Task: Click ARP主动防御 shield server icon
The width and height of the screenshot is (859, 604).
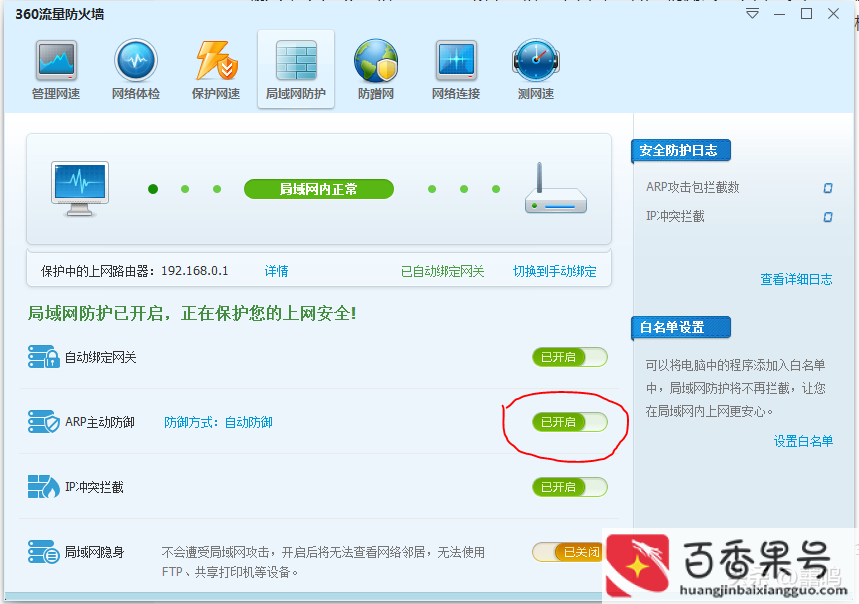Action: (43, 422)
